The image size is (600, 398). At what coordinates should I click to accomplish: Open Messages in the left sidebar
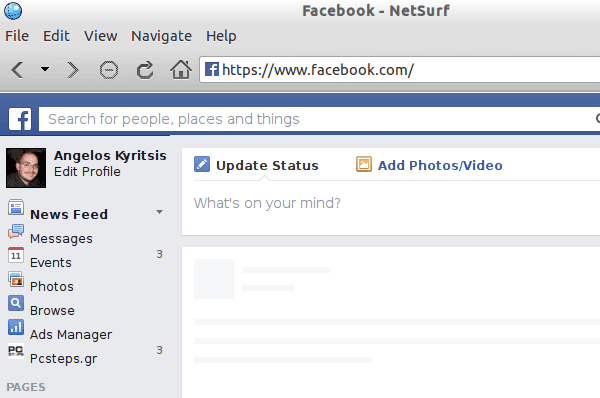(61, 238)
